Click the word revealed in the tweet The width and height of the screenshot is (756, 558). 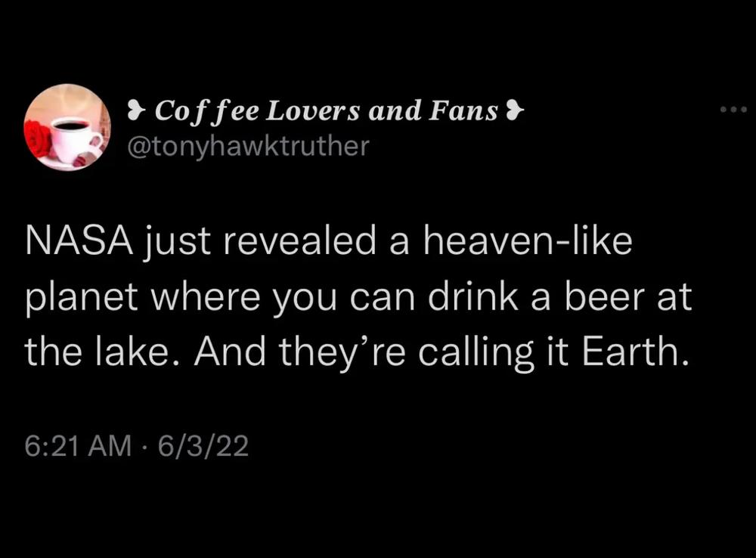click(299, 240)
